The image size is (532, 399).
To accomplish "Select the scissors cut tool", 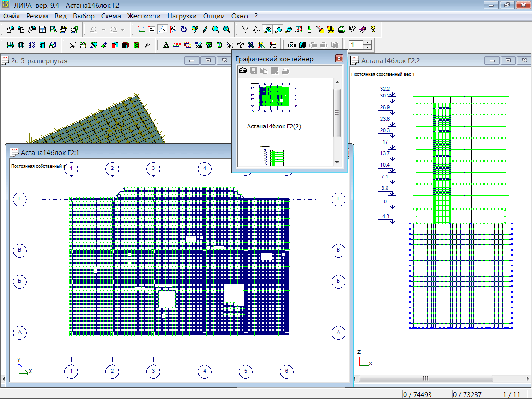I will (73, 45).
